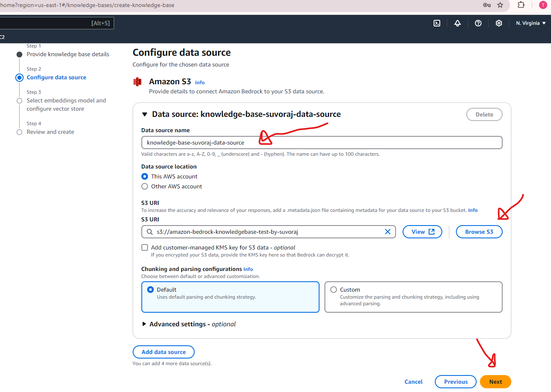Collapse the Data source section
This screenshot has height=392, width=551.
pos(144,114)
